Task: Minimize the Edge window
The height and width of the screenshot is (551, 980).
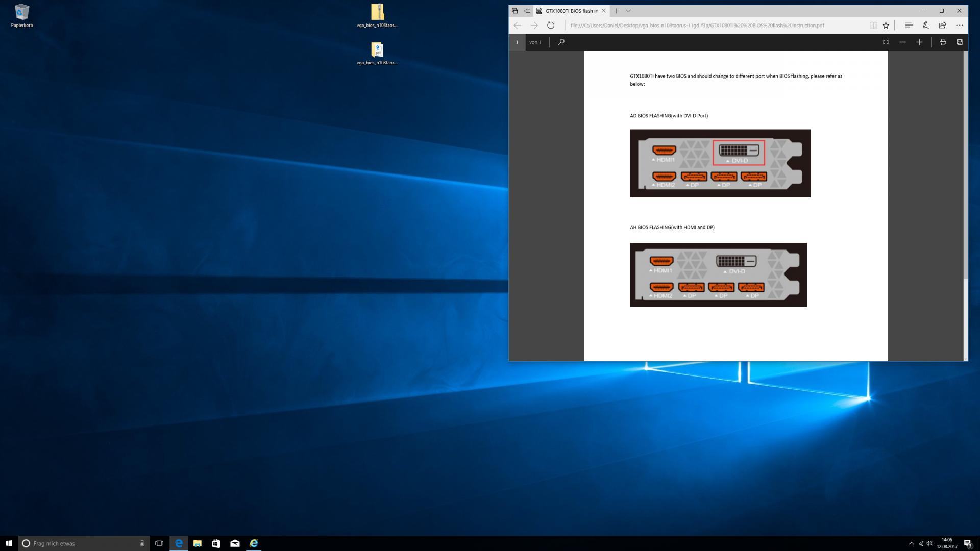Action: (x=924, y=11)
